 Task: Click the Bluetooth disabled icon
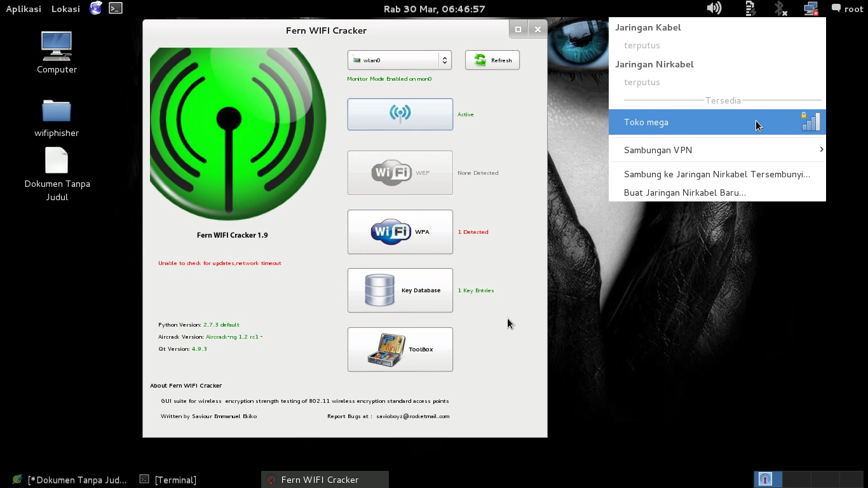click(780, 8)
